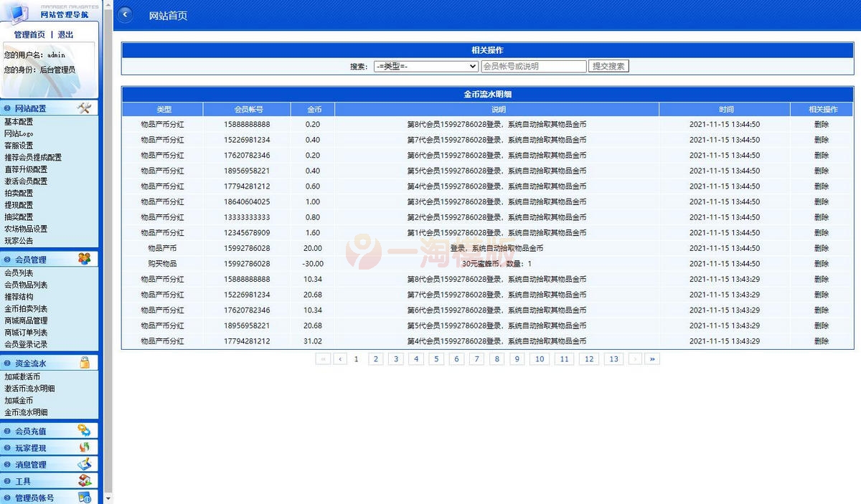The height and width of the screenshot is (504, 861).
Task: Open 金币流水明细 menu item
Action: 26,412
